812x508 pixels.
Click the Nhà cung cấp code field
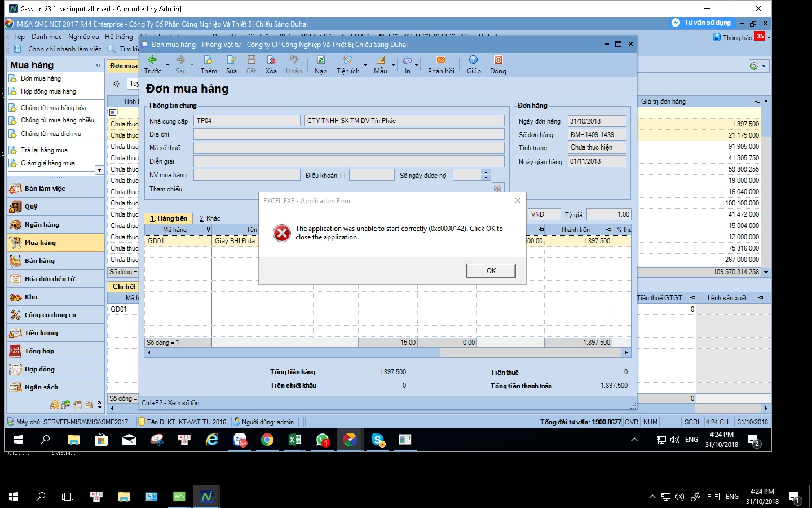click(x=247, y=121)
